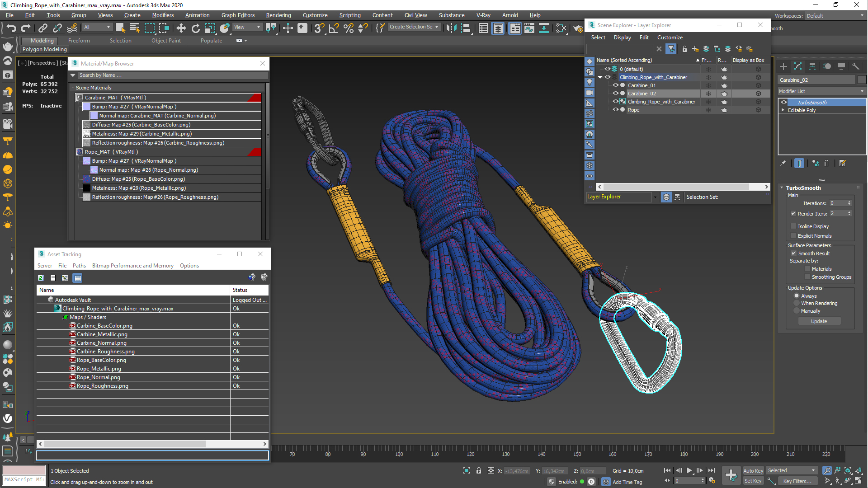The width and height of the screenshot is (868, 488).
Task: Click Create New Layer icon in Scene Explorer
Action: pos(695,49)
